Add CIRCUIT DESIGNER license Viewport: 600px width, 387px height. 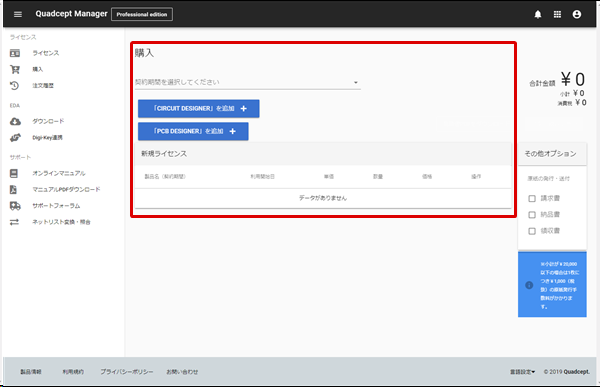[x=199, y=109]
